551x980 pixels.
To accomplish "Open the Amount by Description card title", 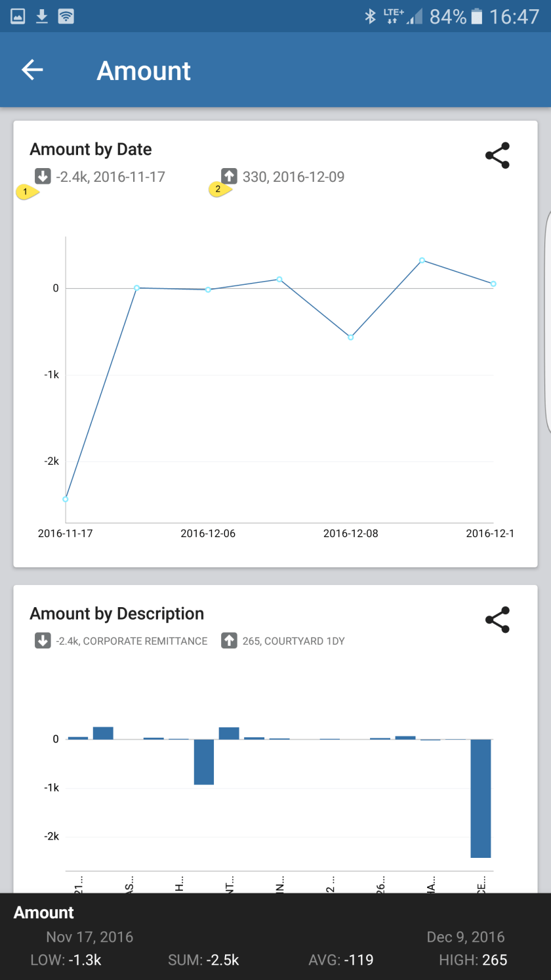I will coord(117,614).
